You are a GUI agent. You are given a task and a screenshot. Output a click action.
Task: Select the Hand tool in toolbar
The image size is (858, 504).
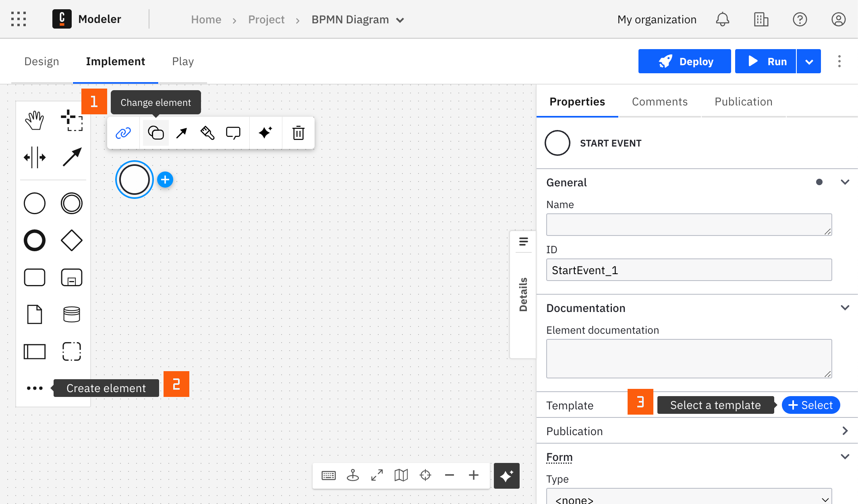(x=35, y=120)
